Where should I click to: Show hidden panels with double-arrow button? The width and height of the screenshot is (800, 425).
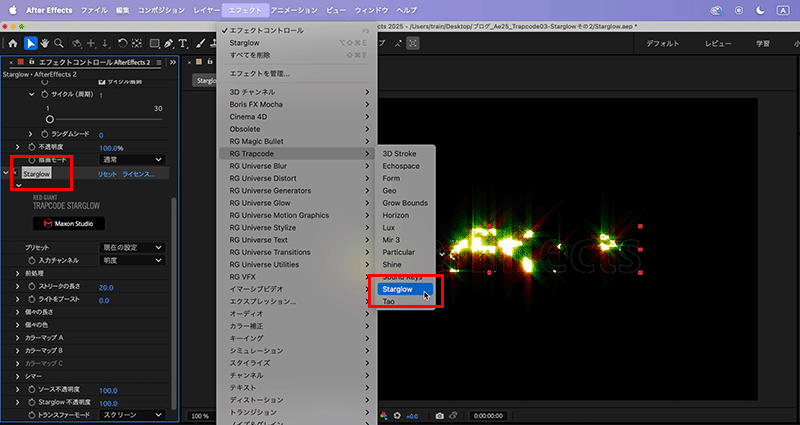point(173,62)
